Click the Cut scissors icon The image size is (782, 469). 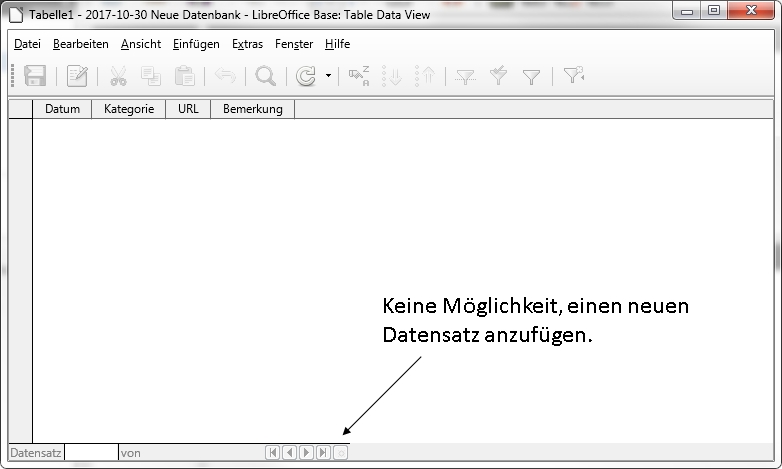coord(118,76)
